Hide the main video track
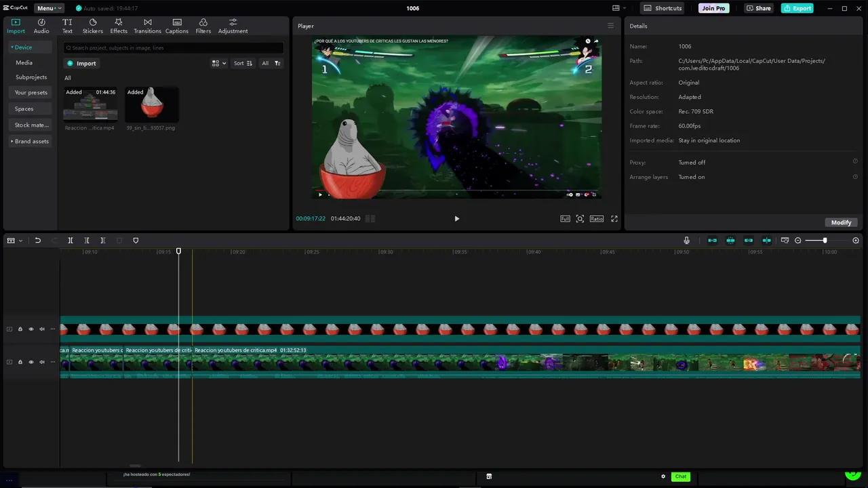 point(31,362)
